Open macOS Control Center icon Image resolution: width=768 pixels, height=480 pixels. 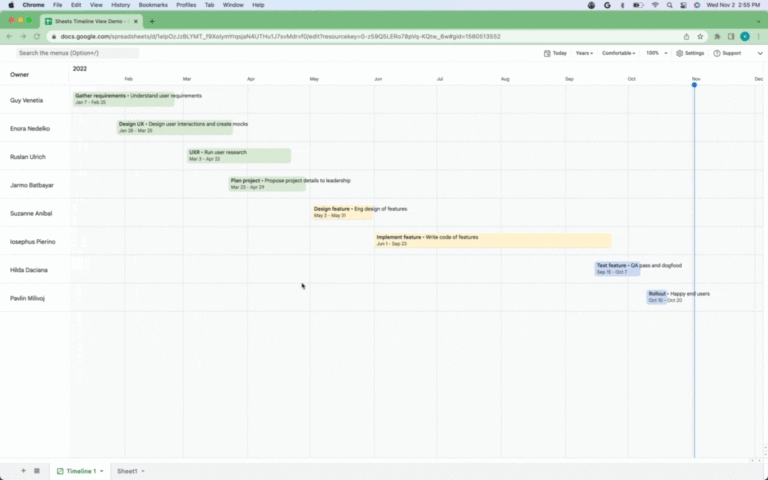click(x=683, y=5)
